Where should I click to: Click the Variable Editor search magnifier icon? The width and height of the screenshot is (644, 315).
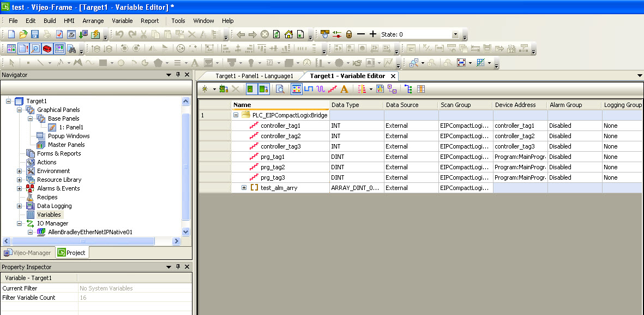280,89
